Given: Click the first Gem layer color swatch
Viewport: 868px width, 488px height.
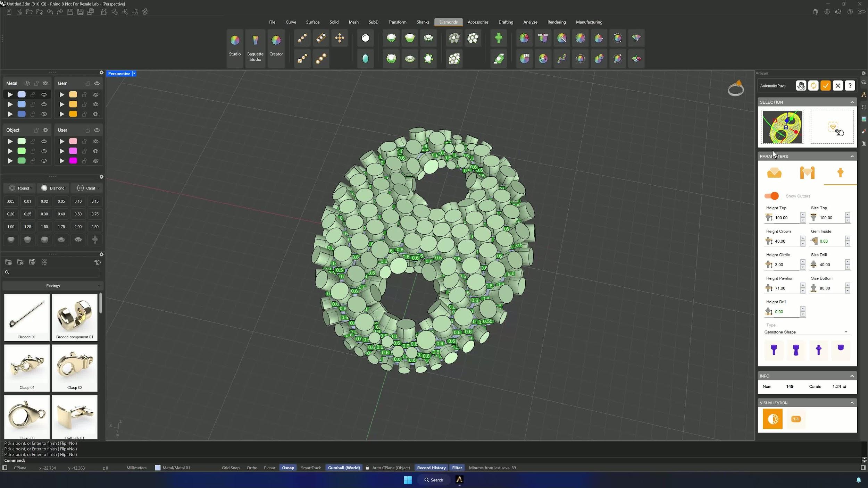Looking at the screenshot, I should click(73, 94).
